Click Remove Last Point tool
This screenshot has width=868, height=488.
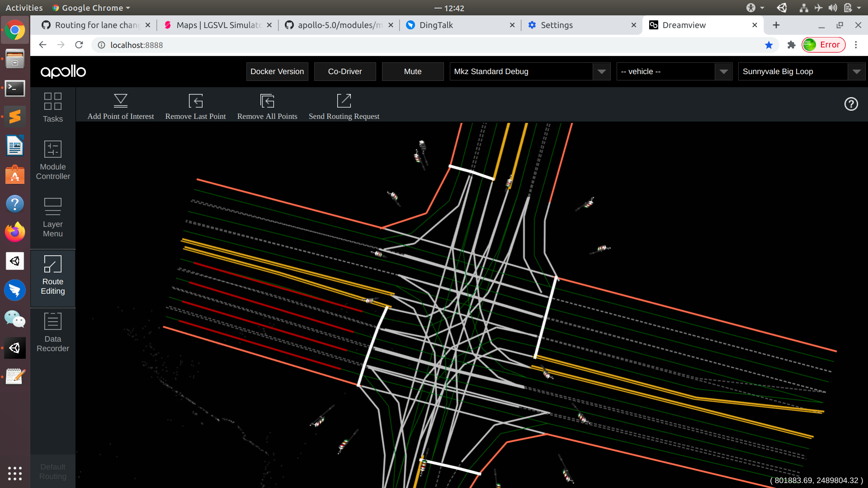click(195, 107)
